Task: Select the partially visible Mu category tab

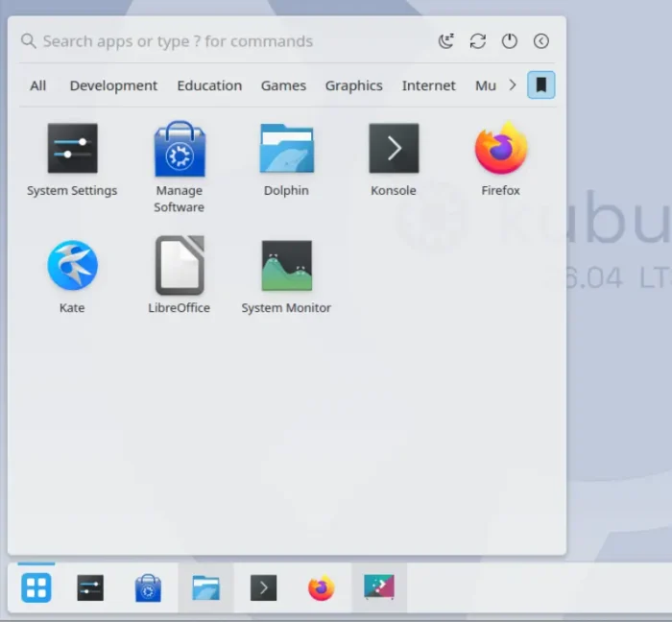Action: coord(486,85)
